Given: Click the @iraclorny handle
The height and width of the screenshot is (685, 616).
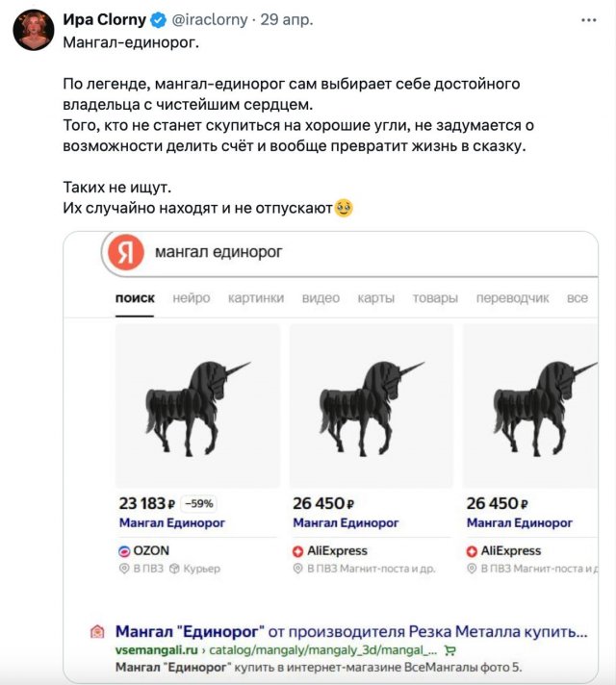Looking at the screenshot, I should pos(210,19).
